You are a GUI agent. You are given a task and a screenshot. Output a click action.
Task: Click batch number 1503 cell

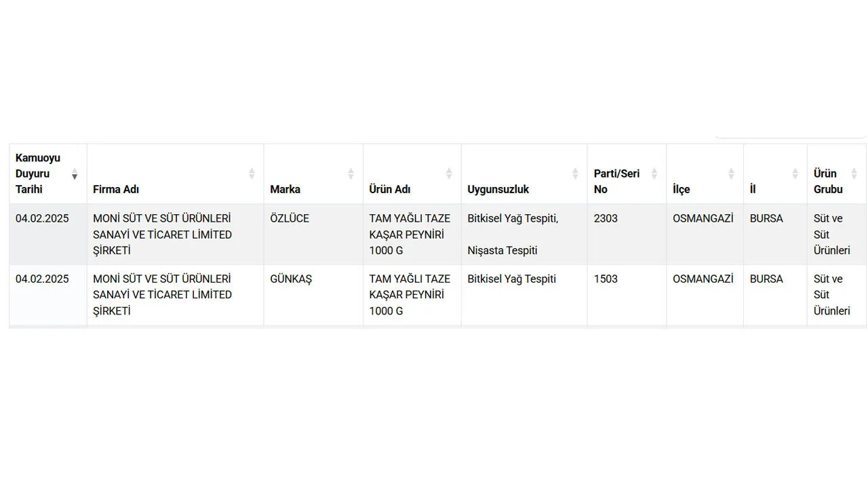tap(627, 295)
